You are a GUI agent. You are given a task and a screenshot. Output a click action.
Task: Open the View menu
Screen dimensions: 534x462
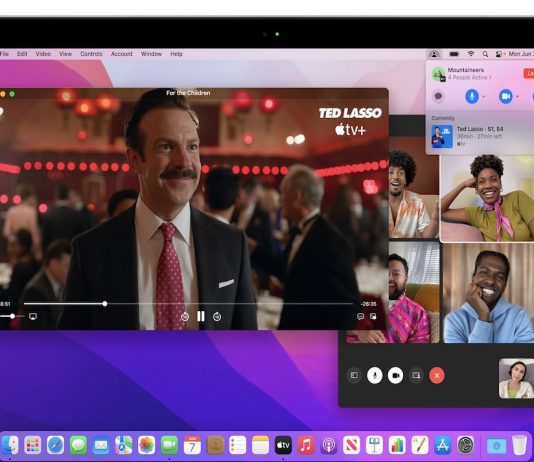65,54
